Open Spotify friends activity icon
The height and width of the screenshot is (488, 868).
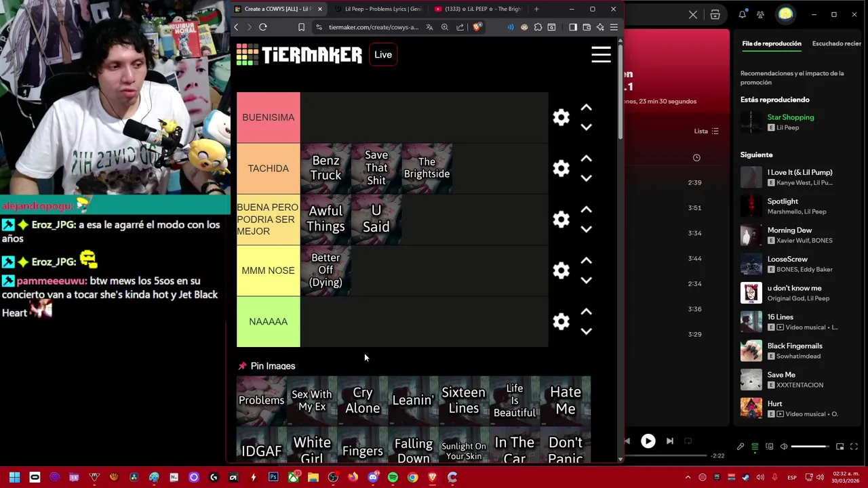[760, 14]
